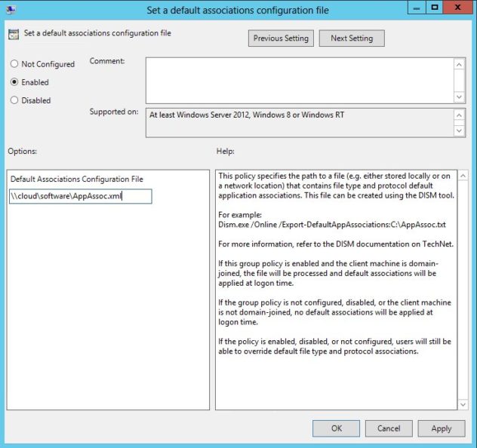Cancel the policy setting dialog

[x=389, y=428]
